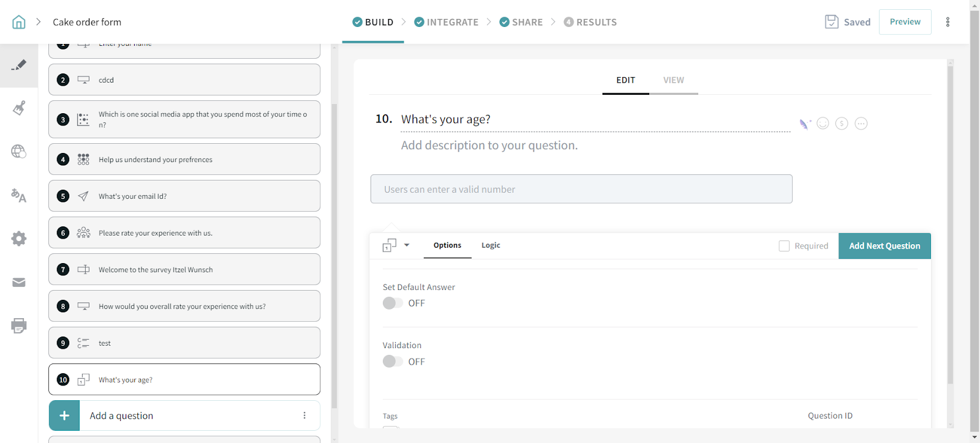Screen dimensions: 980x443
Task: Click the Add Next Question button
Action: (x=884, y=246)
